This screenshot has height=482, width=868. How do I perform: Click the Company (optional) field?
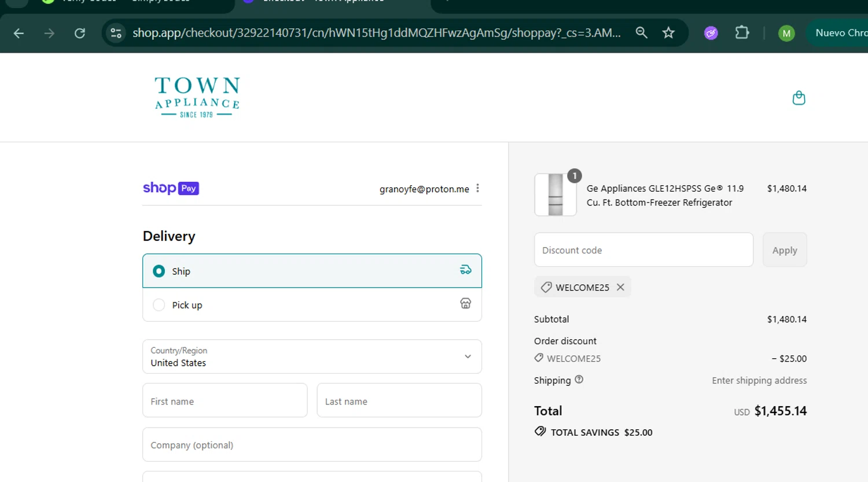tap(312, 444)
